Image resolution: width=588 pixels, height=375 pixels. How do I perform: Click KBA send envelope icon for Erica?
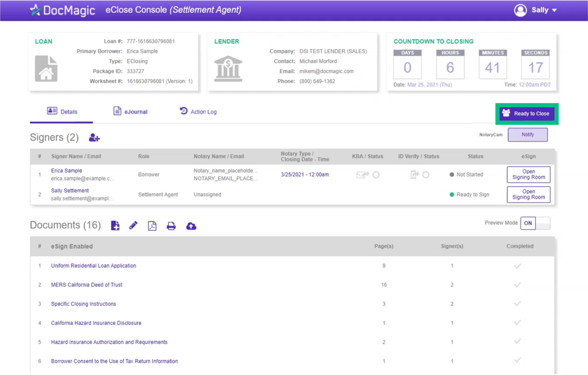pos(363,175)
